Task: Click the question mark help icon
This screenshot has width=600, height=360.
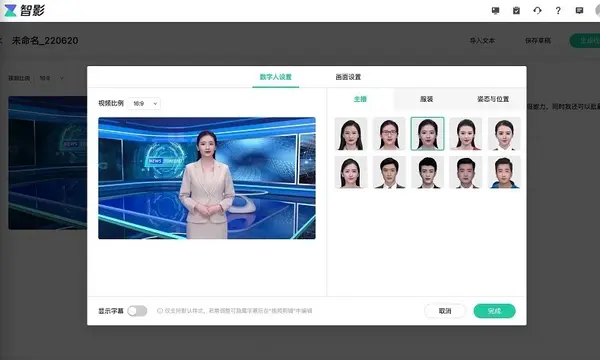Action: 558,11
